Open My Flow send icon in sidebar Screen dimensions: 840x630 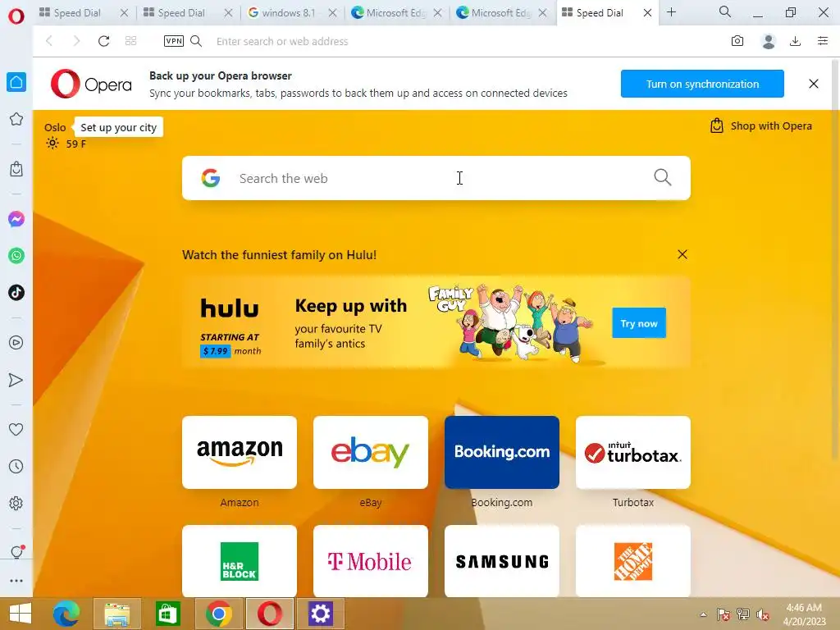[16, 380]
